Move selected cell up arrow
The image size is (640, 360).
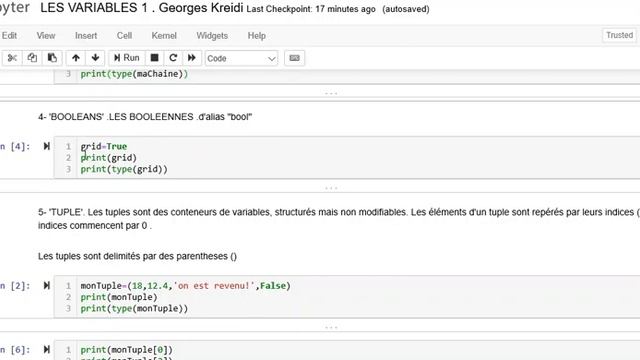[76, 58]
